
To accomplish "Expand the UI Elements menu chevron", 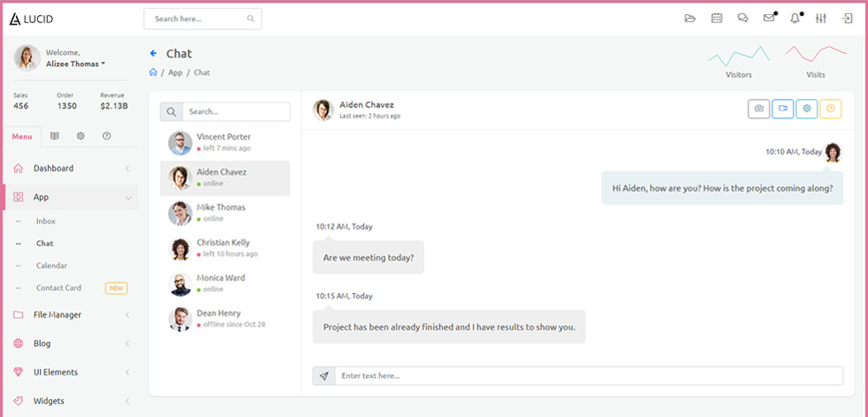I will [x=128, y=372].
